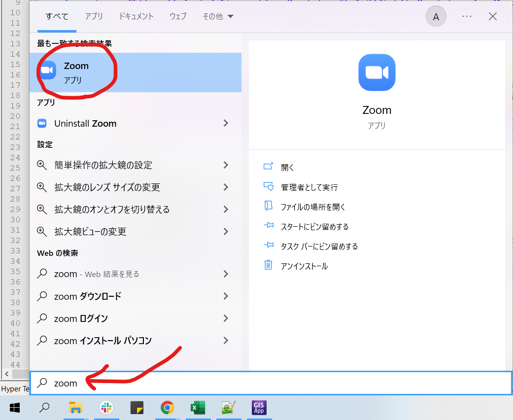Image resolution: width=513 pixels, height=420 pixels.
Task: Switch to the アプリ tab
Action: click(x=94, y=16)
